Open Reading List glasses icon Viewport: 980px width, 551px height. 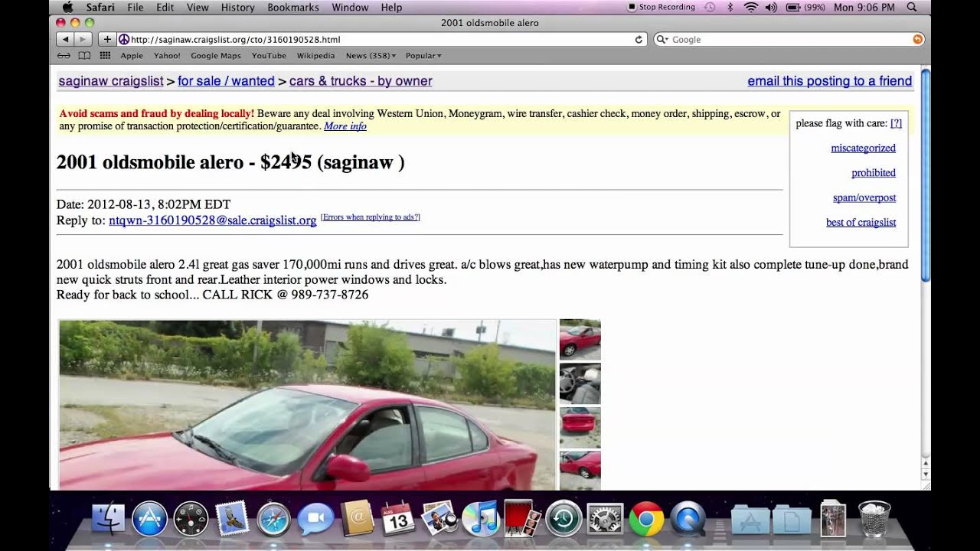pyautogui.click(x=64, y=56)
